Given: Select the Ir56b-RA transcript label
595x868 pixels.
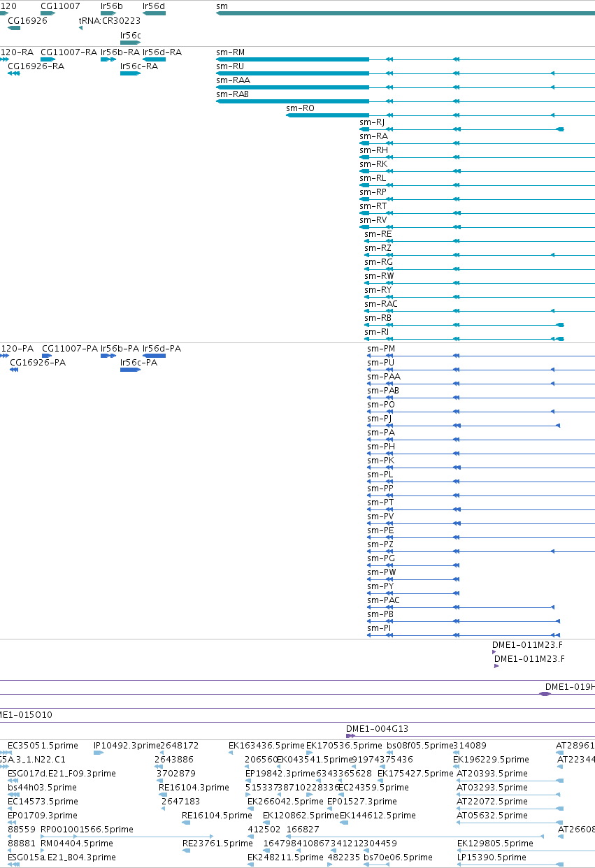Looking at the screenshot, I should pyautogui.click(x=120, y=52).
